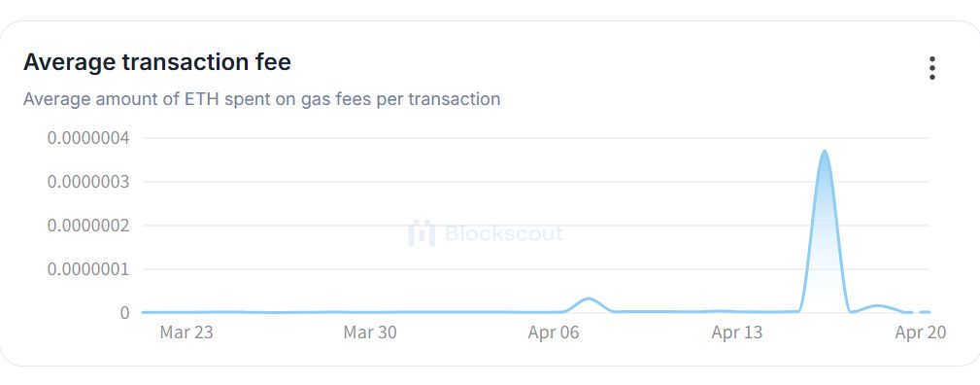
Task: Click the 0.0000004 y-axis label
Action: (88, 138)
